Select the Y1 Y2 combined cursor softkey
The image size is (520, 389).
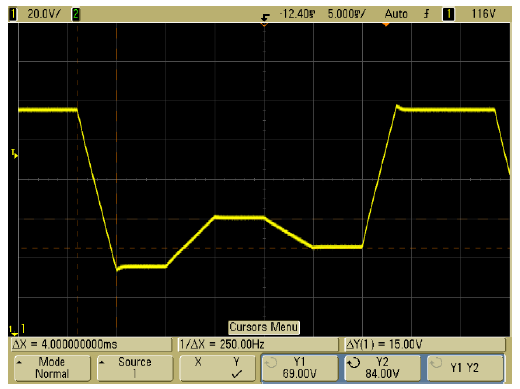tap(465, 368)
